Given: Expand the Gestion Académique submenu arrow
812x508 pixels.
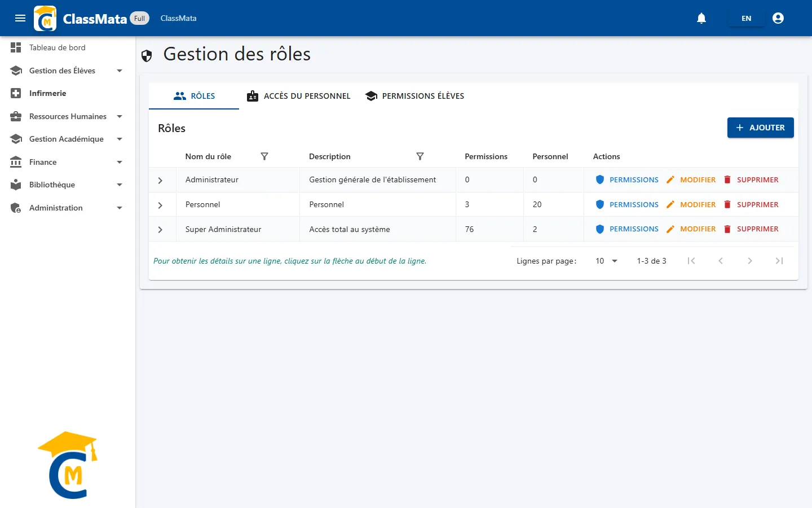Looking at the screenshot, I should tap(120, 139).
